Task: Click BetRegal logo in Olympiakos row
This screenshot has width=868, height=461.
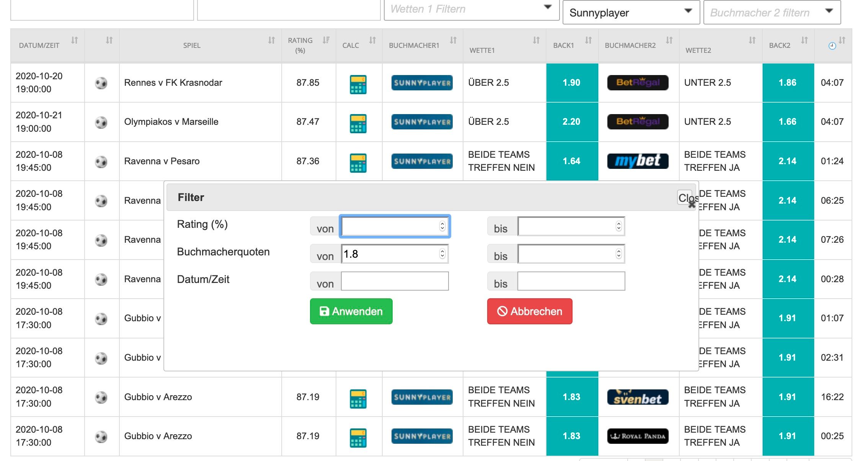Action: pos(638,122)
